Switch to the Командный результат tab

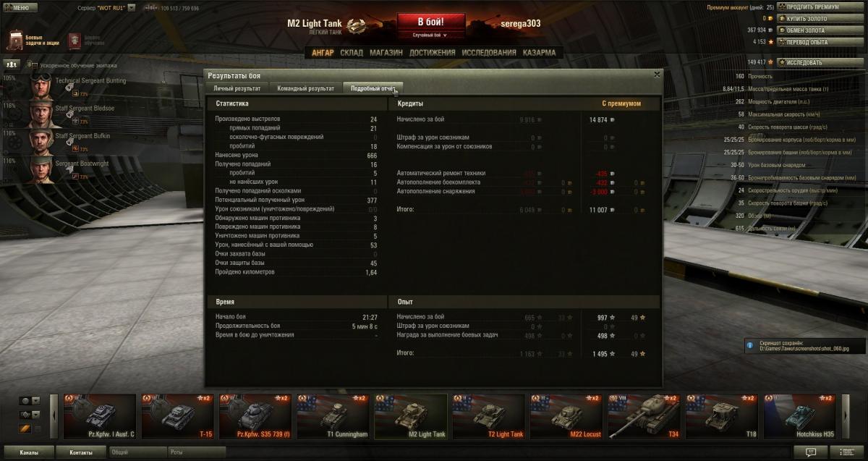pyautogui.click(x=305, y=88)
